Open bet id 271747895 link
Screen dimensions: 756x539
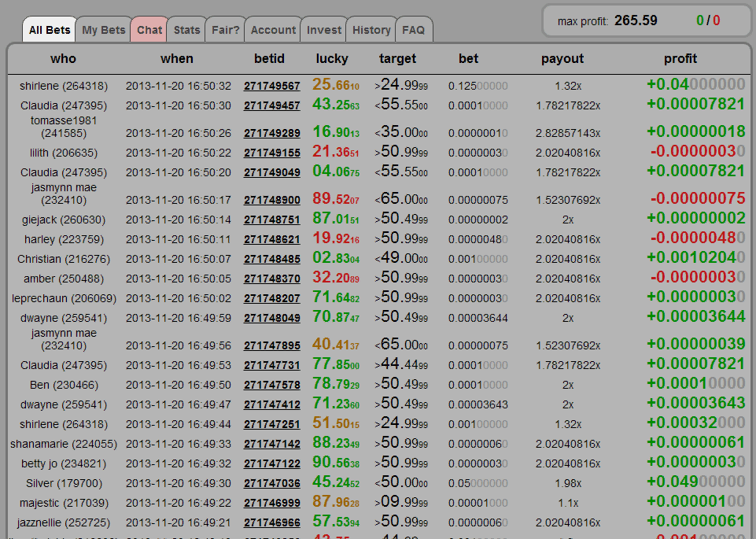(272, 345)
